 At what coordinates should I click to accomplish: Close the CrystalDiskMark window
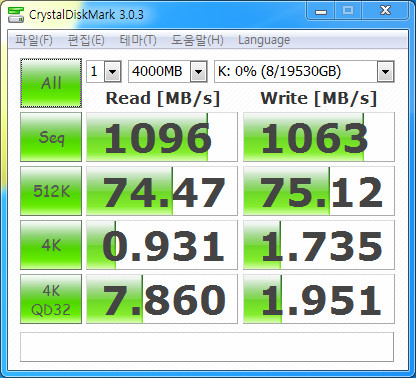(385, 11)
